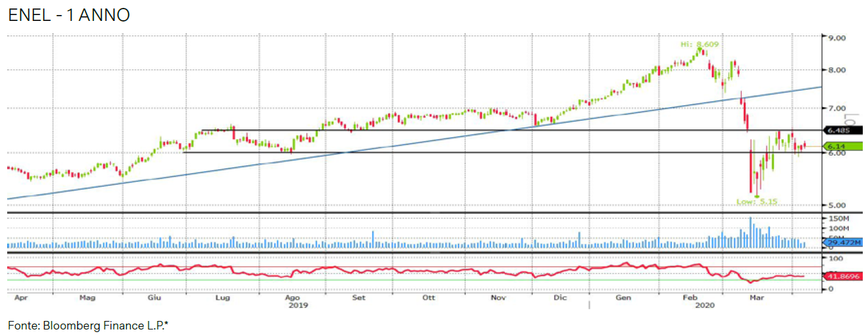
Task: Select the "Feb" month label on time axis
Action: [691, 298]
